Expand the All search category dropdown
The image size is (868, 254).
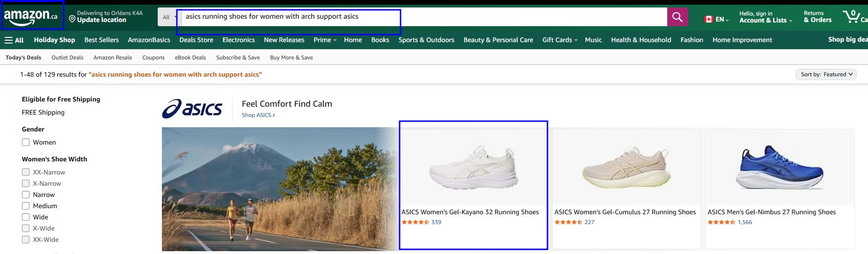(168, 17)
